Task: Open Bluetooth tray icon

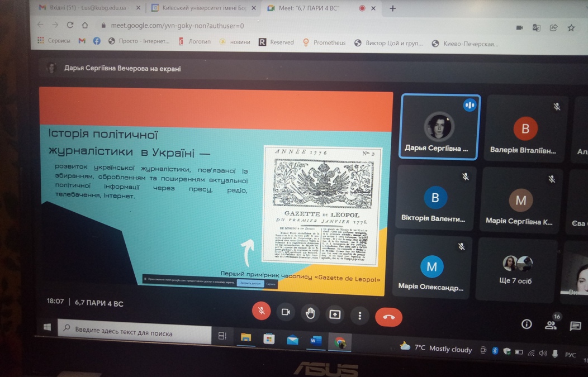Action: pyautogui.click(x=495, y=351)
